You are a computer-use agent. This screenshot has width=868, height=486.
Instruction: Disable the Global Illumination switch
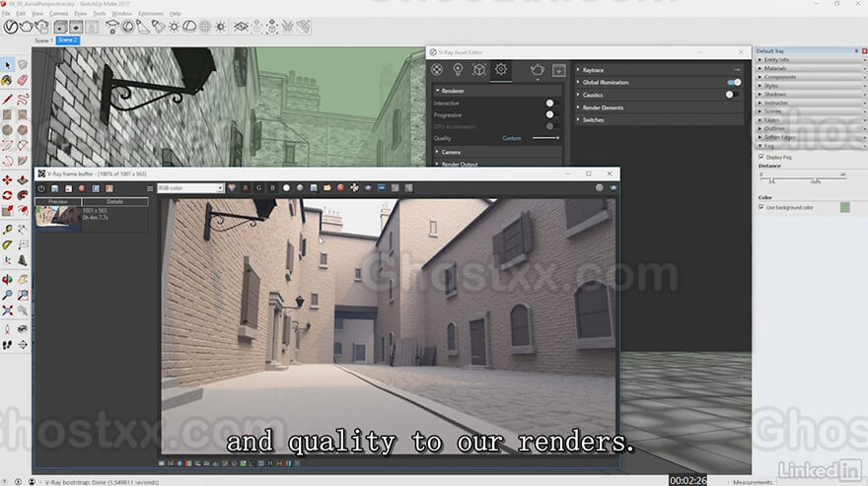(734, 83)
